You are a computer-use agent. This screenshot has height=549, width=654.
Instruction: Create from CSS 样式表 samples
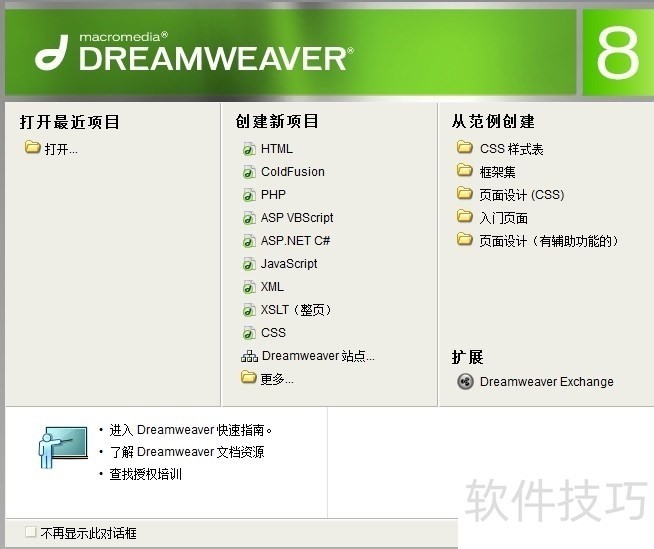pyautogui.click(x=511, y=149)
